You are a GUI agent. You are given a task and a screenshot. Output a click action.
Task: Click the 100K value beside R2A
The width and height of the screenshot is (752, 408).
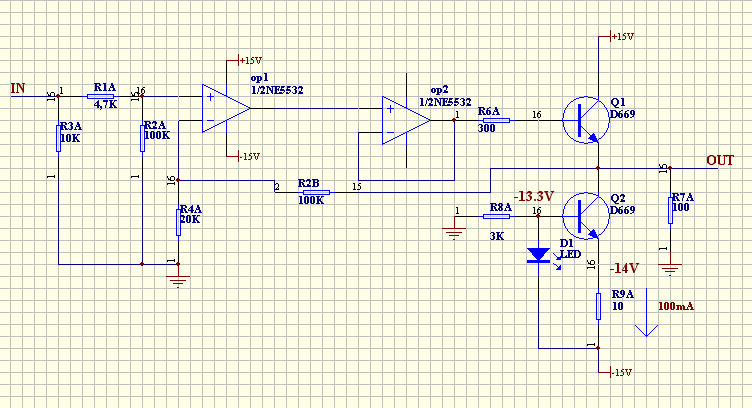pos(157,135)
